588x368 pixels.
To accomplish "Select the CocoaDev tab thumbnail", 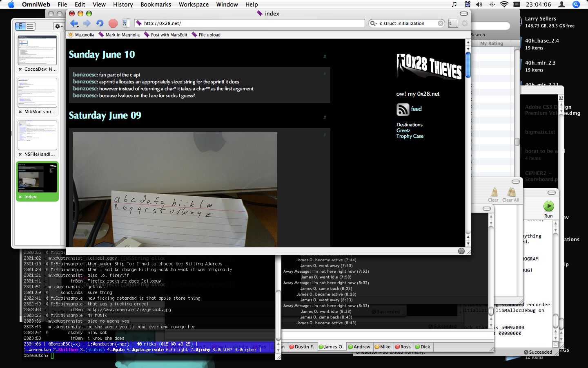I will 37,50.
